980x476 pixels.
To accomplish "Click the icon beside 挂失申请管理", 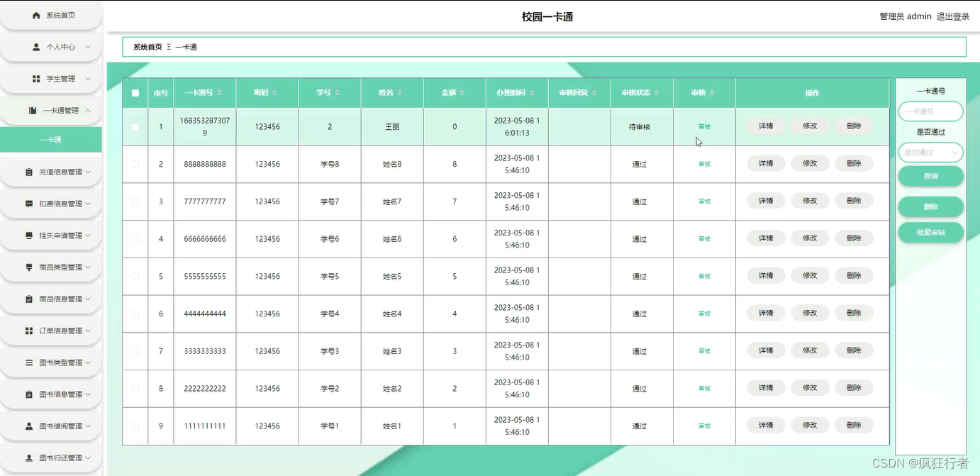I will click(29, 236).
